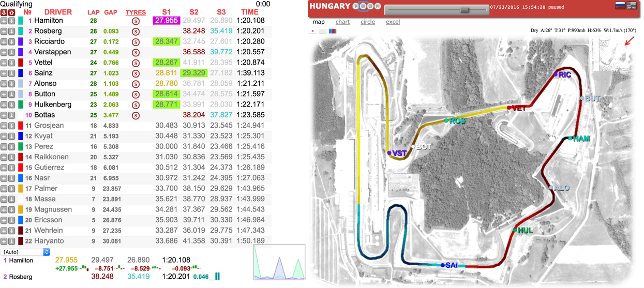
Task: Expand Alonso's row with the plus button
Action: coord(4,84)
